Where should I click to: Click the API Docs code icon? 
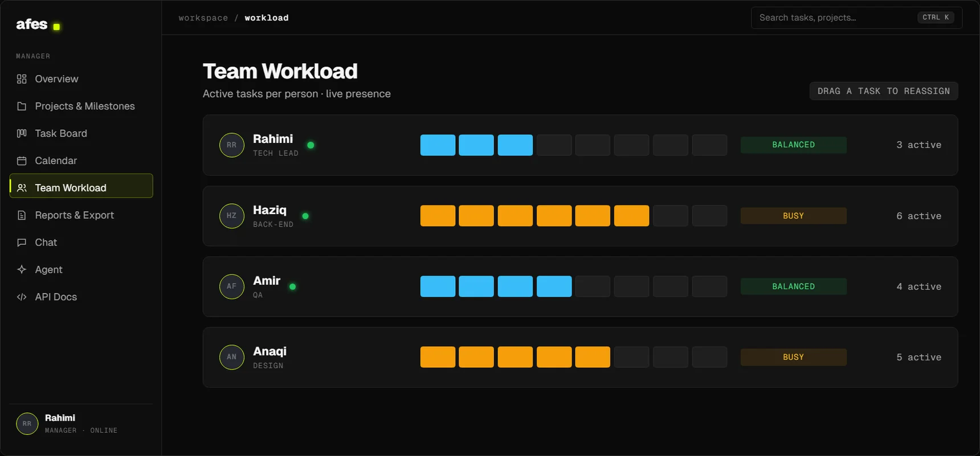pyautogui.click(x=22, y=297)
